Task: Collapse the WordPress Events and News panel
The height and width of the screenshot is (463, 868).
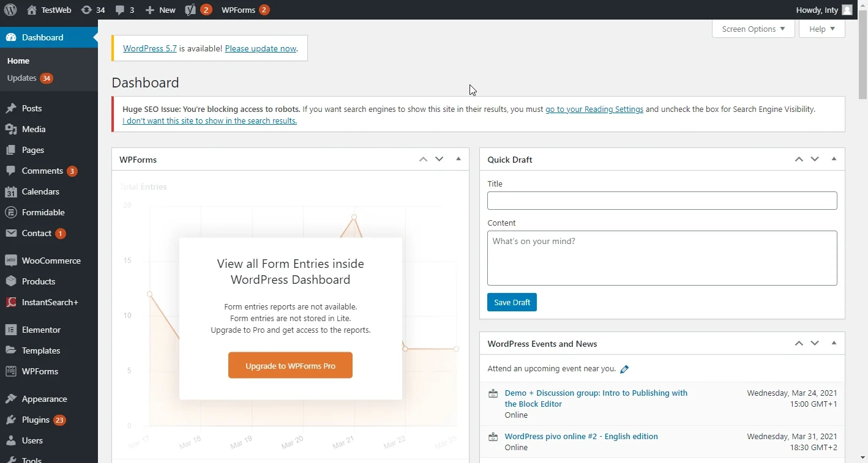Action: coord(834,343)
